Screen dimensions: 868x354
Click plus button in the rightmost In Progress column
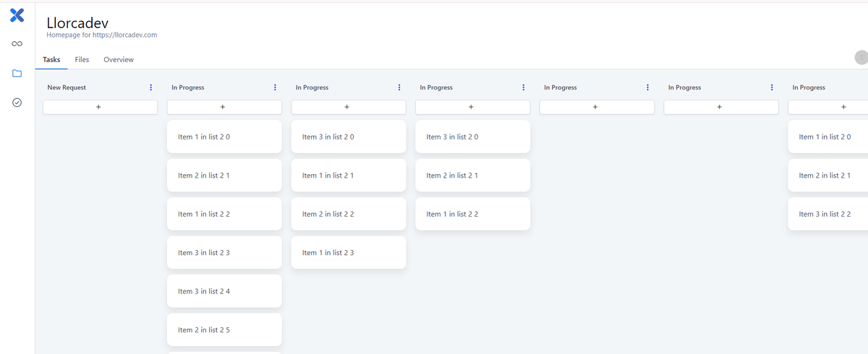828,107
